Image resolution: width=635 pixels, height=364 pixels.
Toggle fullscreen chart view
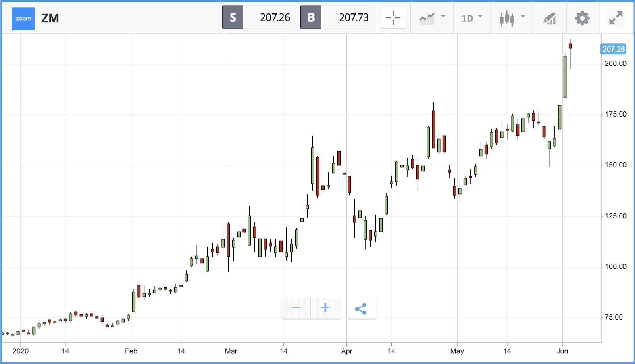tap(616, 18)
